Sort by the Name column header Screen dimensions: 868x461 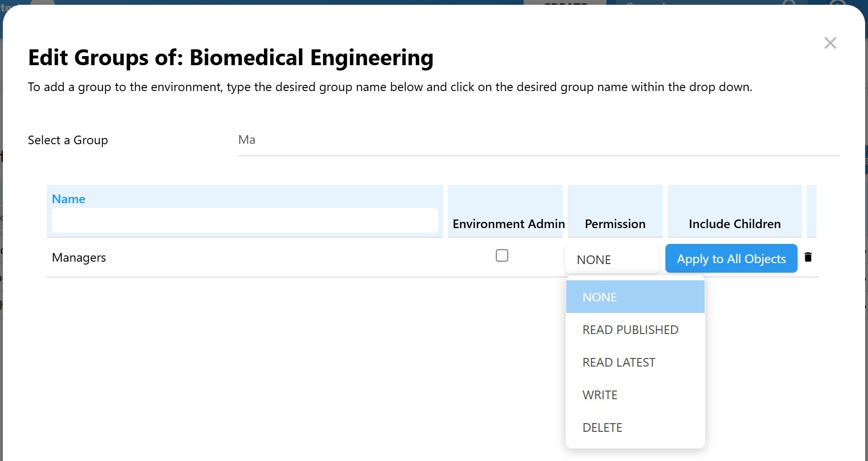coord(69,199)
